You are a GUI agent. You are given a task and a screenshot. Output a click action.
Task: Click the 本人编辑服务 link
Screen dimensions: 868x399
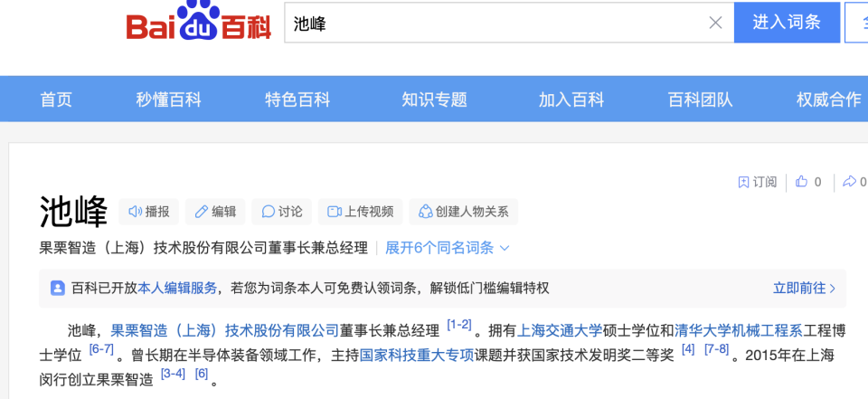point(177,288)
